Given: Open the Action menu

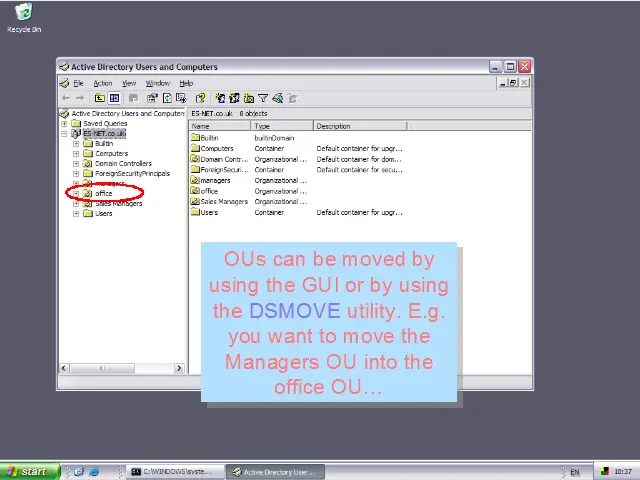Looking at the screenshot, I should (103, 83).
